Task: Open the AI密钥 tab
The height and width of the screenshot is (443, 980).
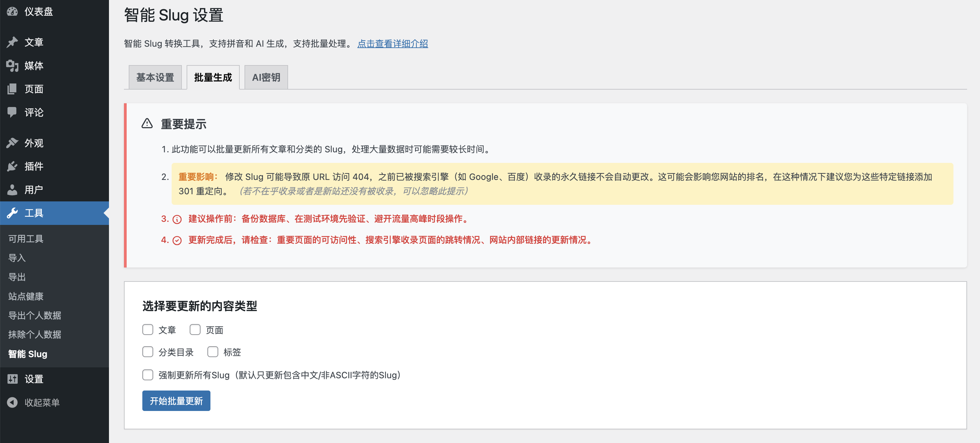Action: coord(266,78)
